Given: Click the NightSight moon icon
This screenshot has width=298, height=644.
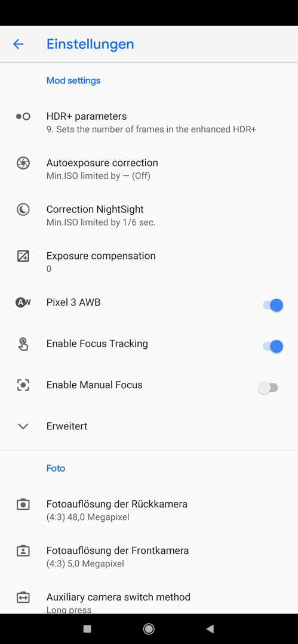Looking at the screenshot, I should (x=23, y=209).
